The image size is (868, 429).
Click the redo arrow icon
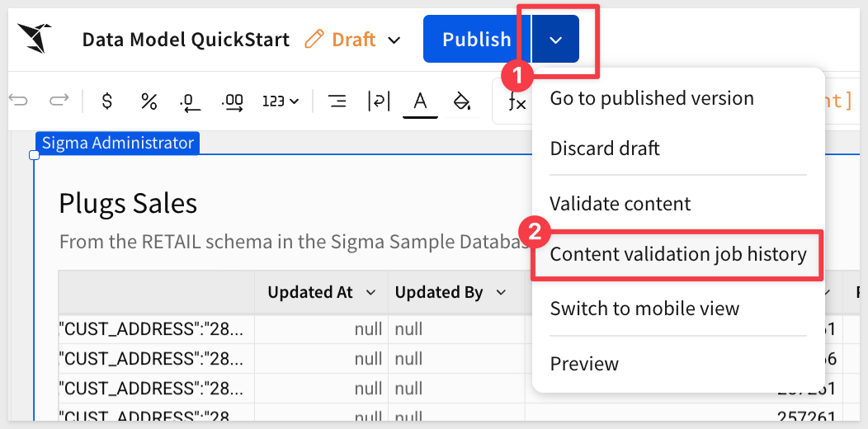(59, 101)
